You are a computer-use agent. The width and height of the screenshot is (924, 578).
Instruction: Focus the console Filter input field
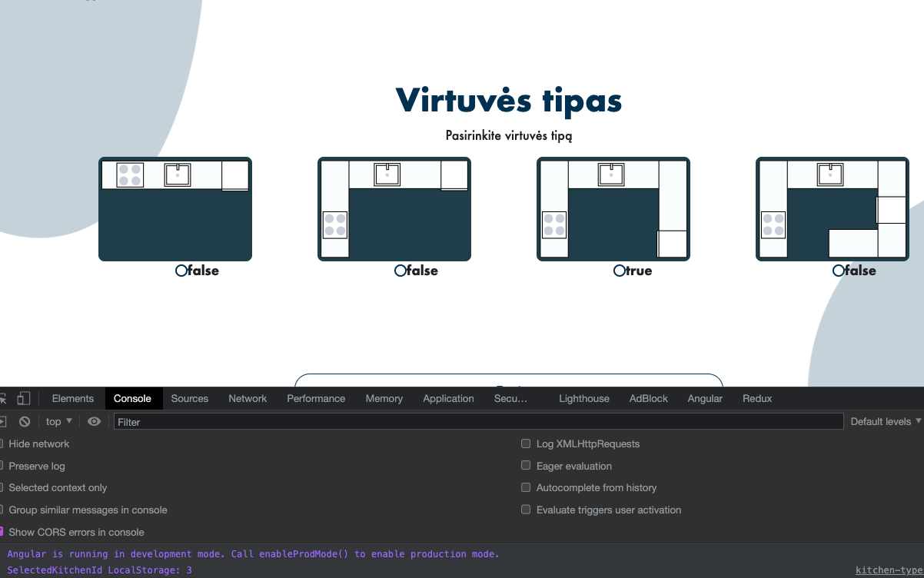[x=478, y=421]
